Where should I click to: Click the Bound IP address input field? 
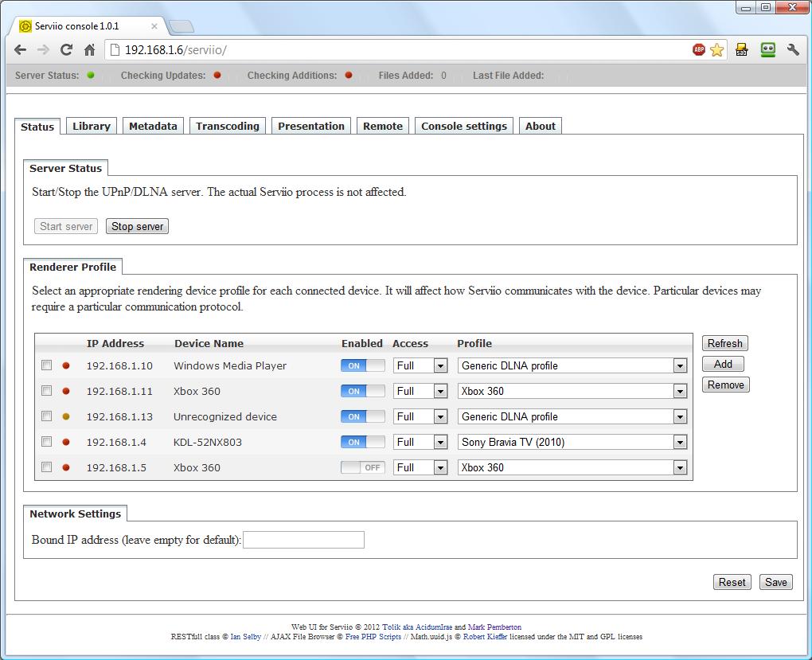(x=303, y=540)
